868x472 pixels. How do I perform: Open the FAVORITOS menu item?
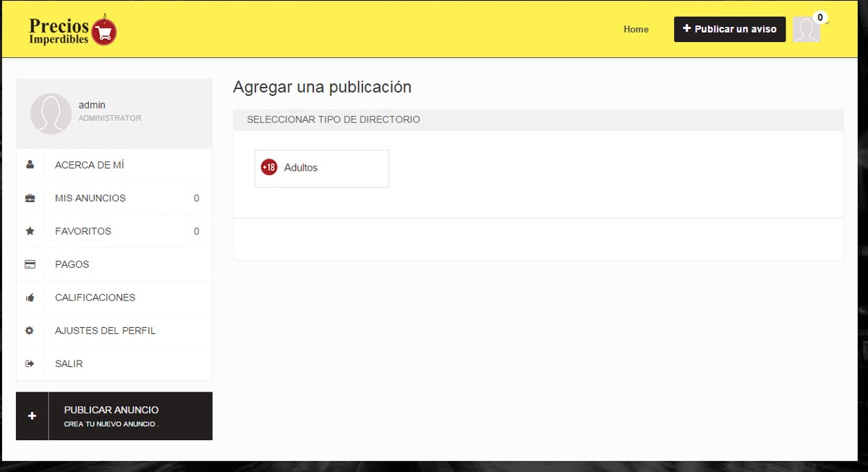[x=114, y=232]
